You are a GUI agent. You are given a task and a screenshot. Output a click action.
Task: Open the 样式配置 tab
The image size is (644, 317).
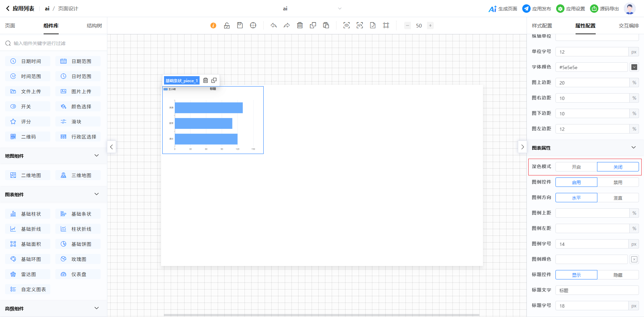(542, 26)
